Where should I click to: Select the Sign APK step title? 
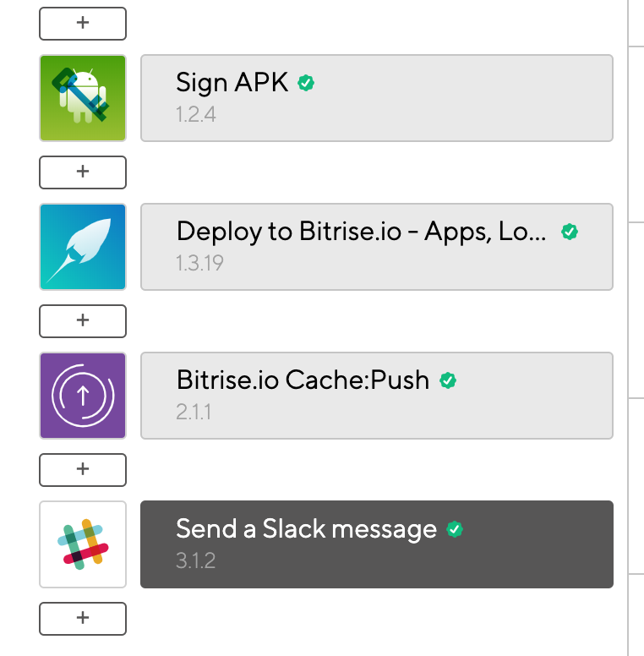click(232, 83)
